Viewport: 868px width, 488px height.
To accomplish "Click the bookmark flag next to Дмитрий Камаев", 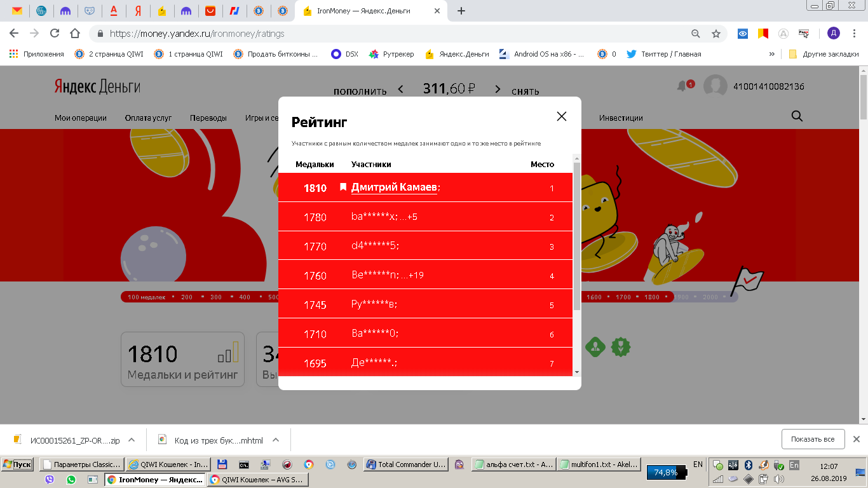I will click(x=343, y=187).
